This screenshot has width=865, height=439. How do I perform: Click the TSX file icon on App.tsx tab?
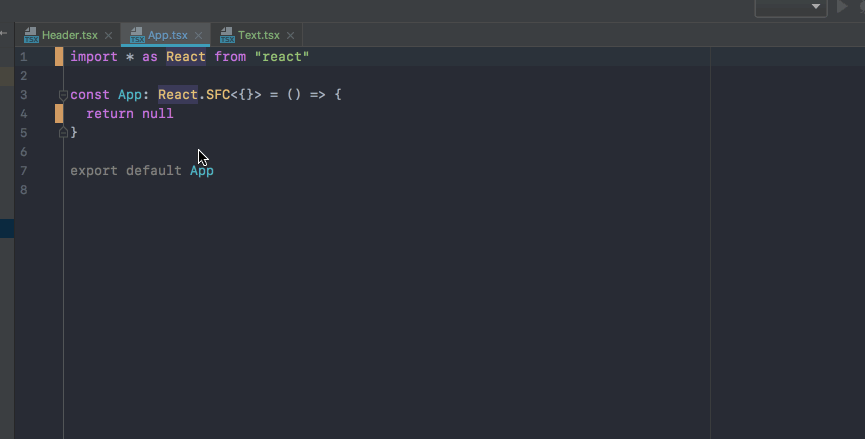(x=137, y=35)
